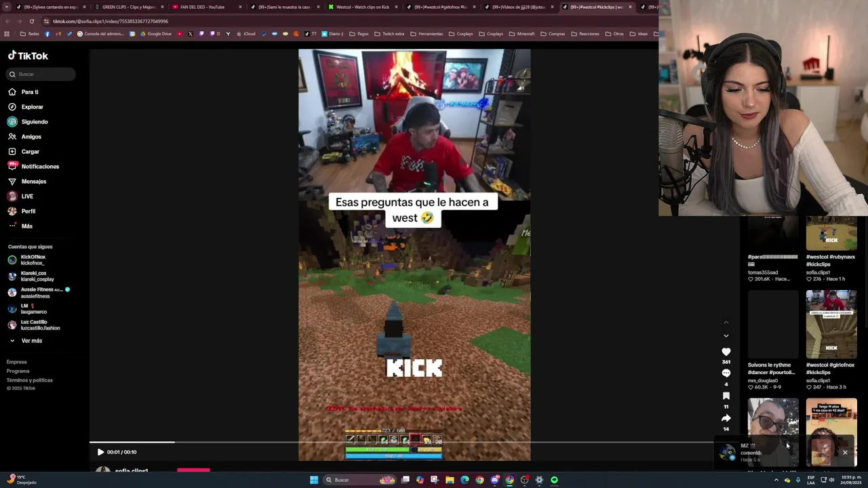Go to the next video with down chevron
The width and height of the screenshot is (868, 488).
coord(726,335)
